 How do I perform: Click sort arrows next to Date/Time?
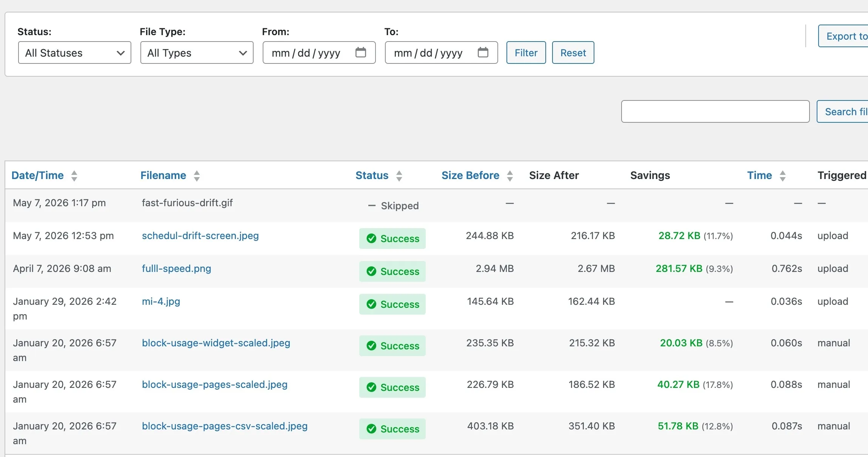[x=74, y=176]
